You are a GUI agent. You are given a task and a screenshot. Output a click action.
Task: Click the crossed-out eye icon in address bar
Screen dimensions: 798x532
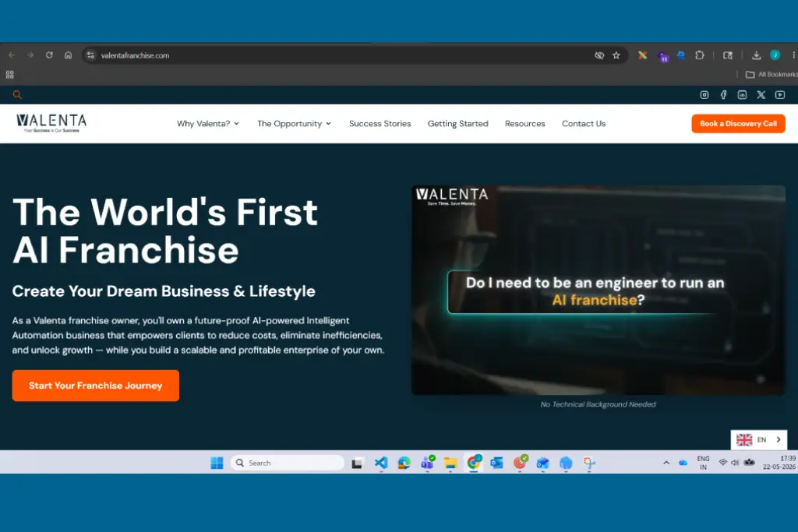pyautogui.click(x=599, y=55)
